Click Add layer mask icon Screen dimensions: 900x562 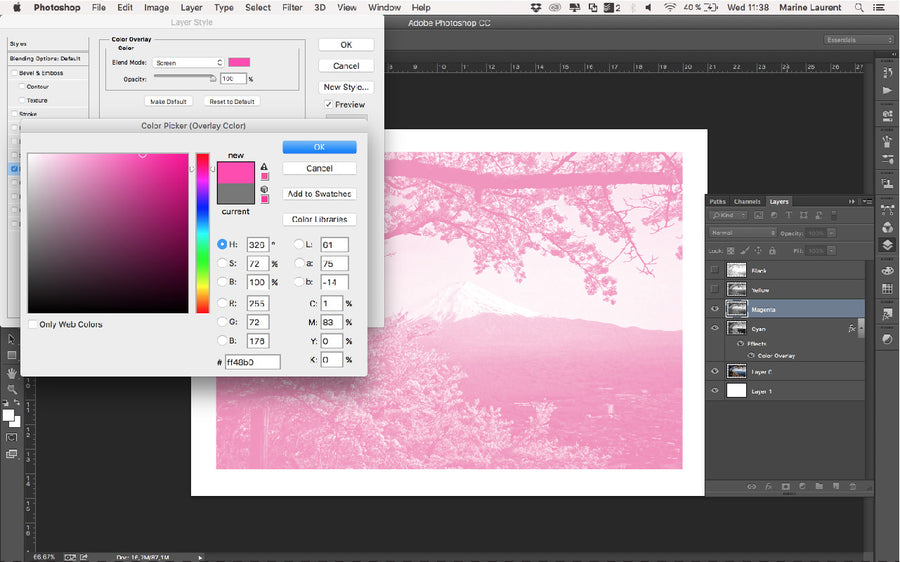(785, 486)
